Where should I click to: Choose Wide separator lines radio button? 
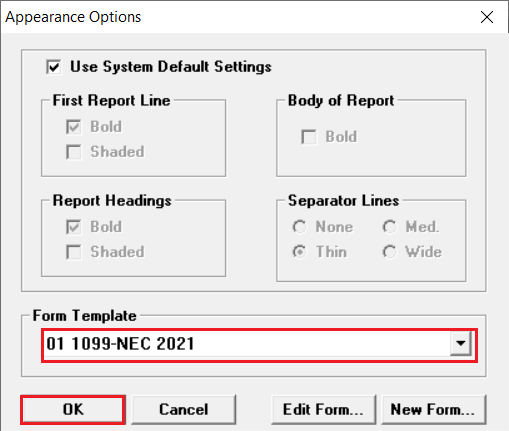(x=389, y=252)
